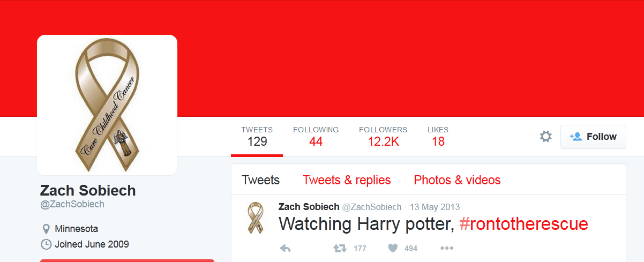Click the small ribbon avatar in tweet
644x262 pixels.
click(254, 218)
